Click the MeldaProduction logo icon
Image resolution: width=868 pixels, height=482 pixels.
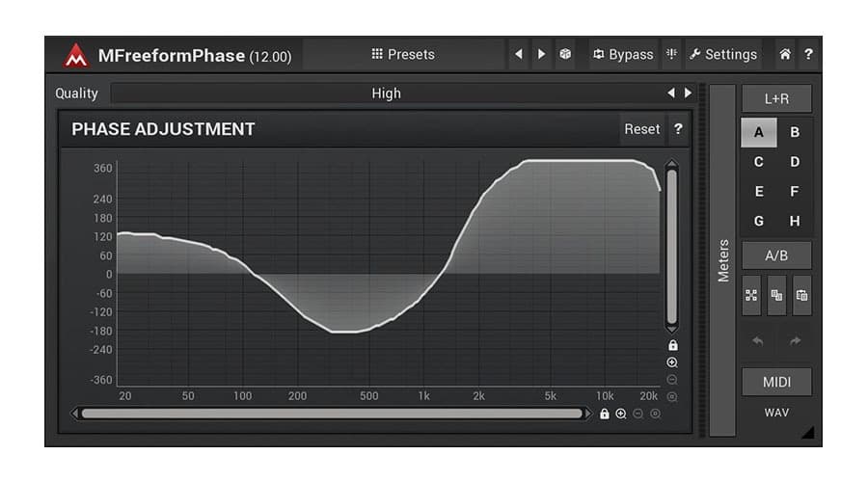(x=76, y=55)
